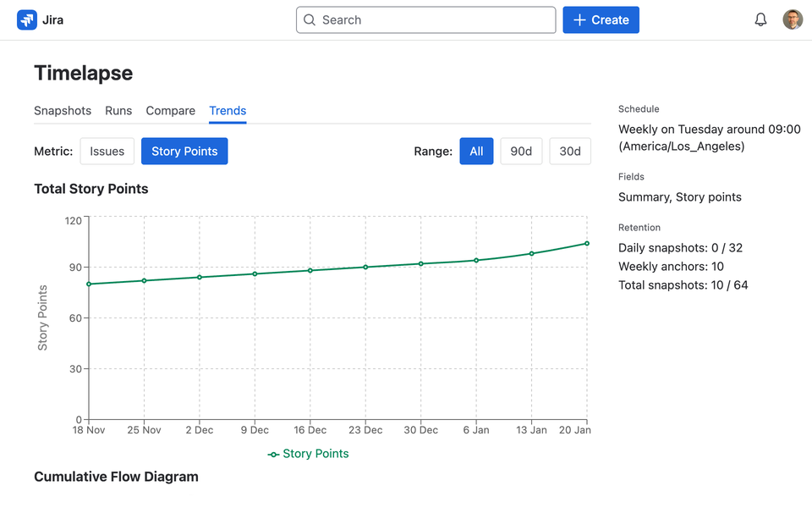Screen dimensions: 812x508
Task: Set range to All
Action: (476, 152)
